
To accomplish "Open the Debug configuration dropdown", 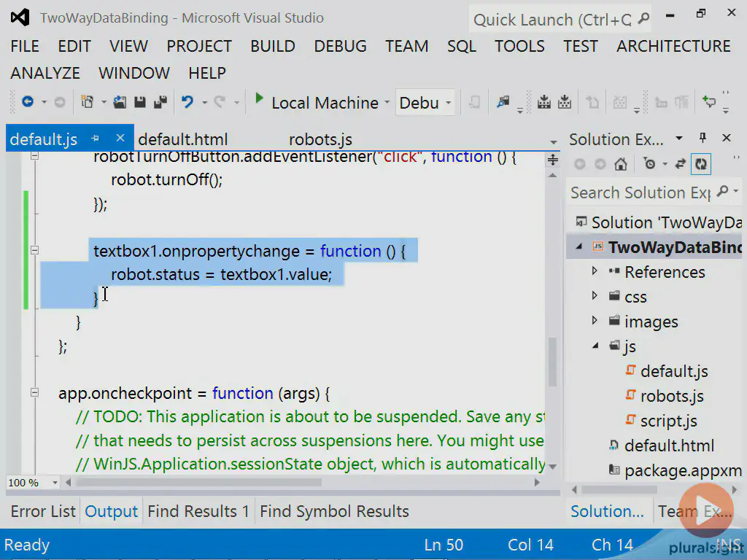I will click(x=449, y=102).
